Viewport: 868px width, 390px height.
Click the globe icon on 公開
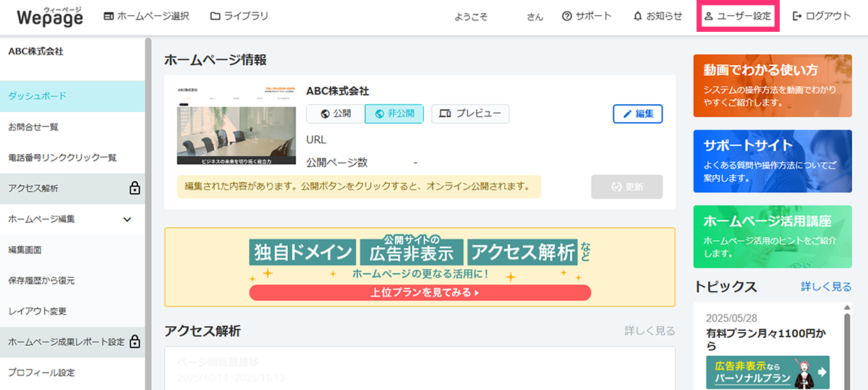pos(325,114)
